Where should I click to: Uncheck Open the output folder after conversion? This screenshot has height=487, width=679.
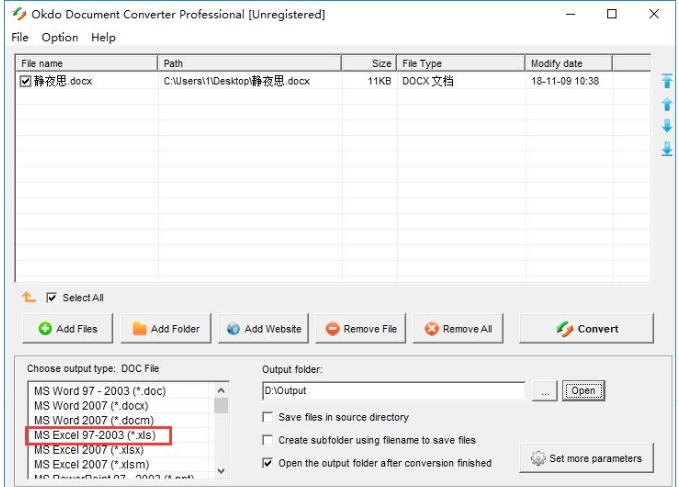pos(268,463)
